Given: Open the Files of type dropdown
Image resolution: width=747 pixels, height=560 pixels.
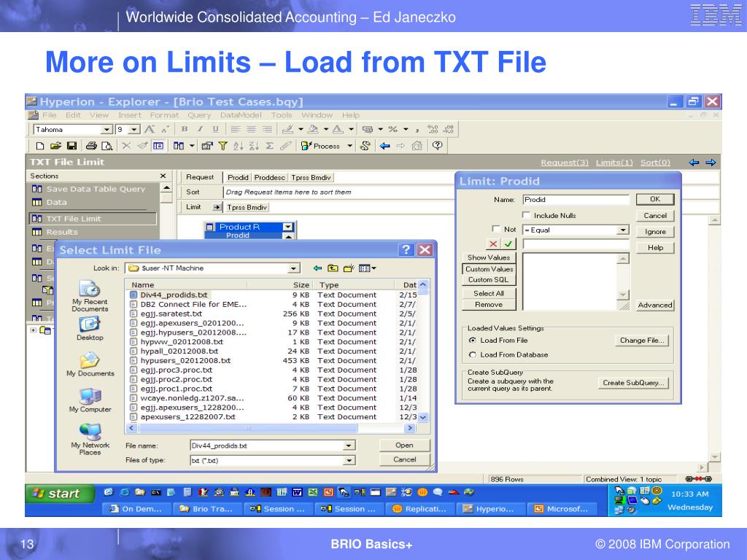Looking at the screenshot, I should 349,461.
